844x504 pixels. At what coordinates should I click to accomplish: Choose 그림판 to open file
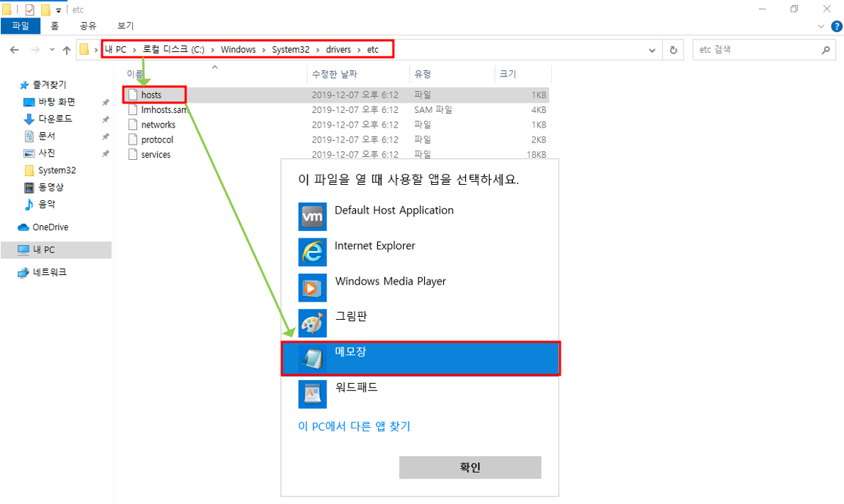[x=420, y=323]
